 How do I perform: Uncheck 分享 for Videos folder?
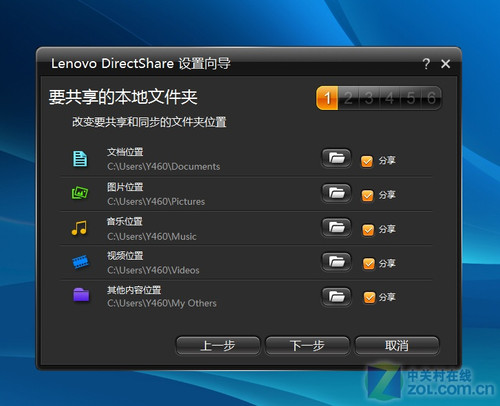click(x=369, y=264)
